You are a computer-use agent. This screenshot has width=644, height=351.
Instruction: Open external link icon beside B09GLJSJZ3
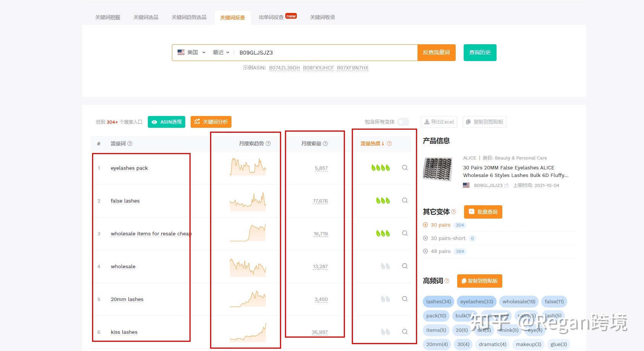tap(506, 185)
